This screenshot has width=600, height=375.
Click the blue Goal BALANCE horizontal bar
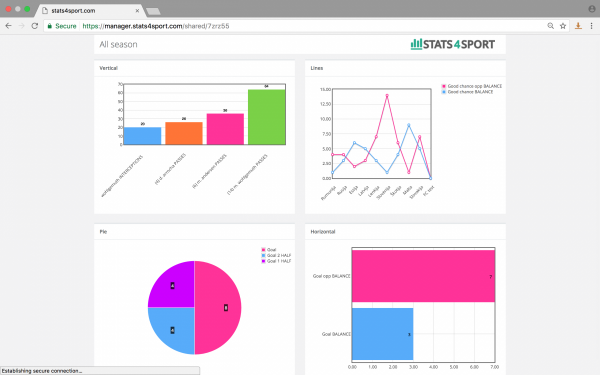pos(383,334)
